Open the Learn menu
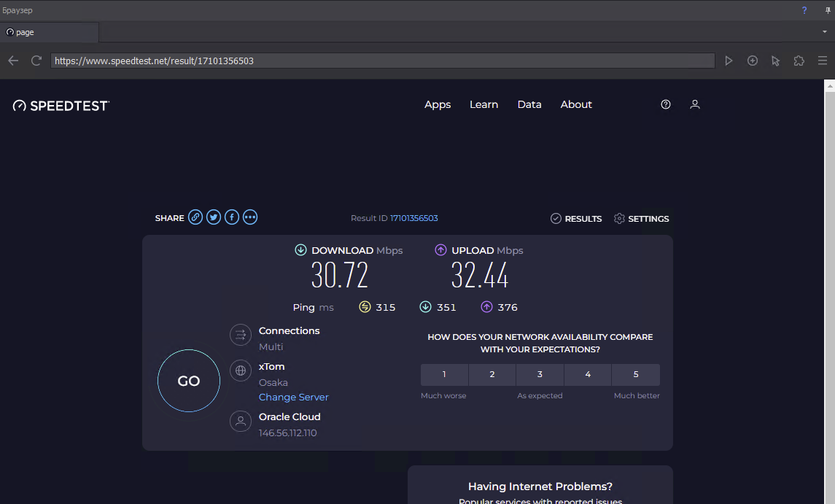This screenshot has width=835, height=504. (483, 104)
